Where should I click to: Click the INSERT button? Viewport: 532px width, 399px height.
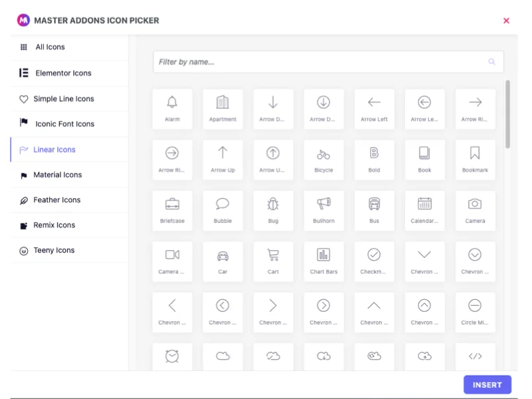click(x=487, y=385)
